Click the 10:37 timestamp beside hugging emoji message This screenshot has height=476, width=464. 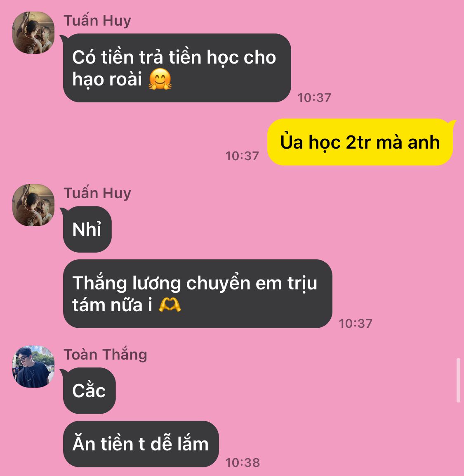314,98
